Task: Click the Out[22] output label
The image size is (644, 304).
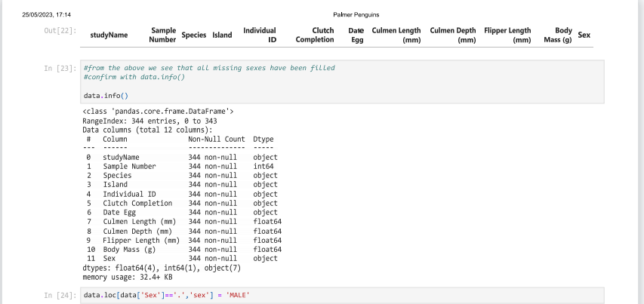Action: click(x=60, y=31)
